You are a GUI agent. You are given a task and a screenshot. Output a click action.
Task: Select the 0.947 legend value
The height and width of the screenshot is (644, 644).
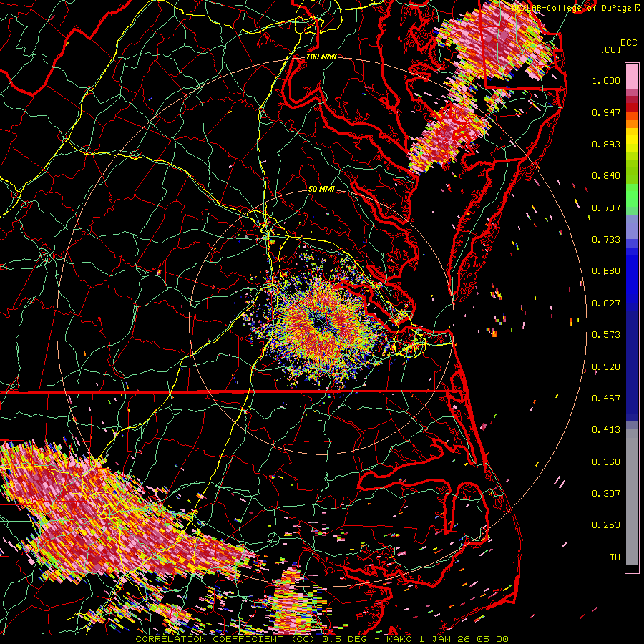606,112
